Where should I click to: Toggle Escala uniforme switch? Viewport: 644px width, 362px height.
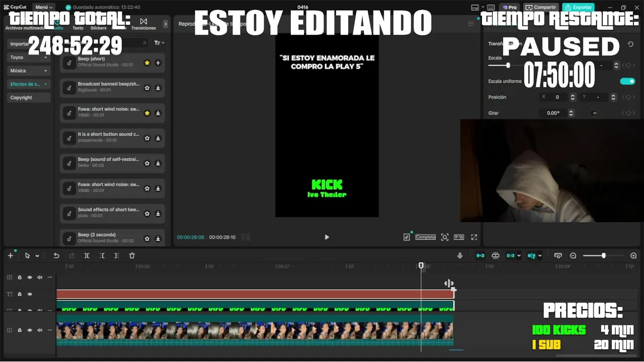click(627, 81)
